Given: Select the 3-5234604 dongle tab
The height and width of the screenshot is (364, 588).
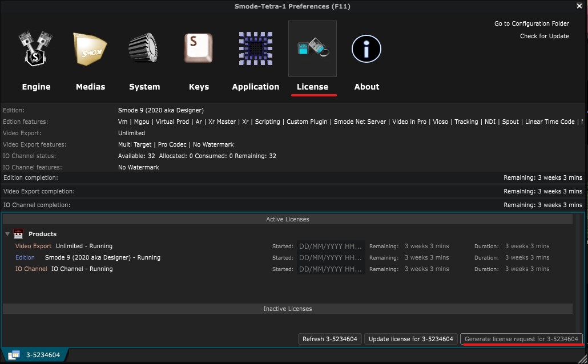Looking at the screenshot, I should (35, 355).
